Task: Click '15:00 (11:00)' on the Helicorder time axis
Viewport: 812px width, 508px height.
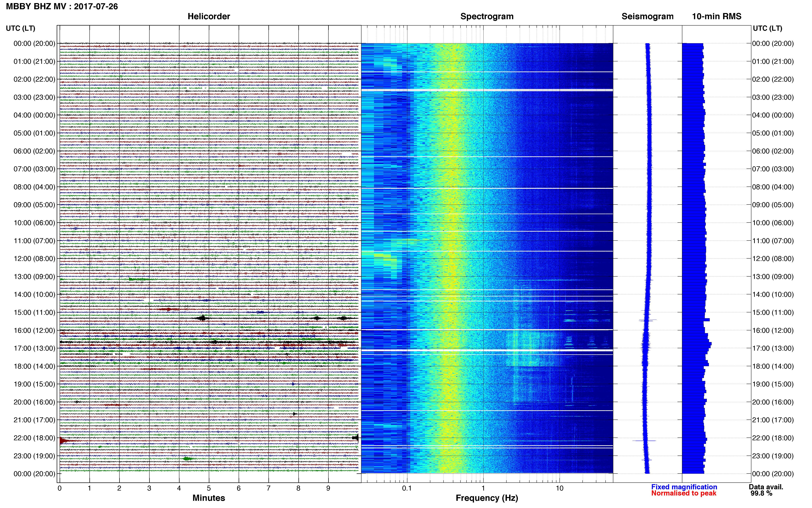Action: (x=34, y=312)
